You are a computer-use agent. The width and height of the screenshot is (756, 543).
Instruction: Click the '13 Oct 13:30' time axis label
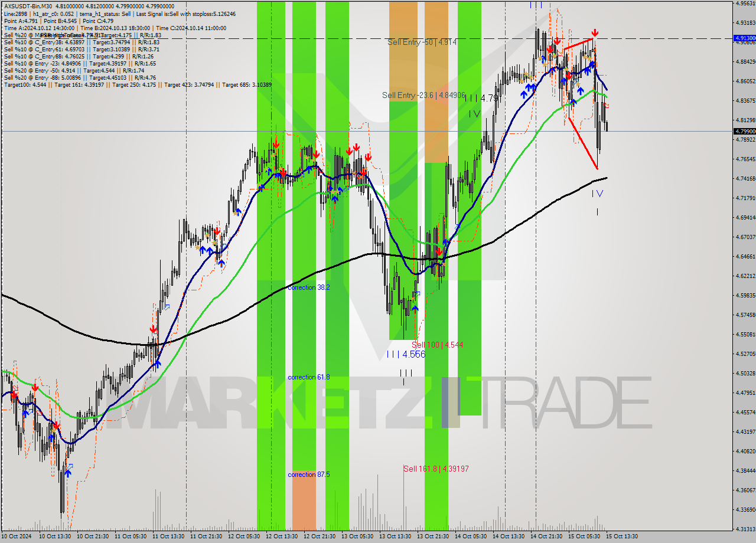pyautogui.click(x=395, y=537)
